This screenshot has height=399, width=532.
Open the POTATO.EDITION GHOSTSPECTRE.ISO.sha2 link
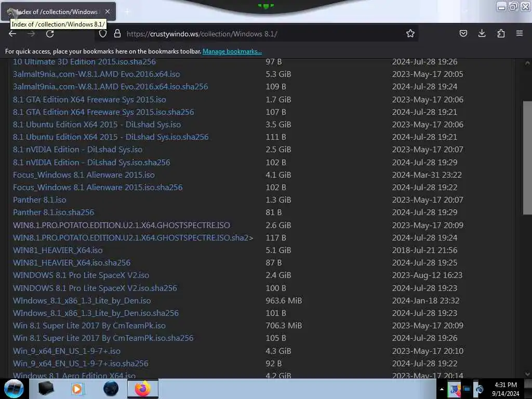click(133, 238)
